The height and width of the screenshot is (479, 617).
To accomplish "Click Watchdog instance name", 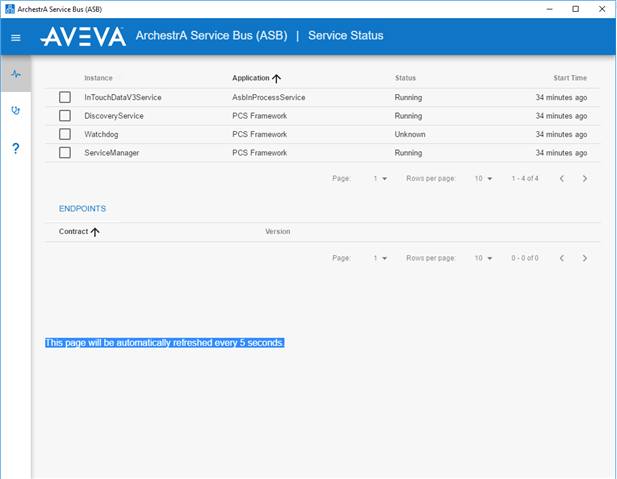I will pos(101,134).
